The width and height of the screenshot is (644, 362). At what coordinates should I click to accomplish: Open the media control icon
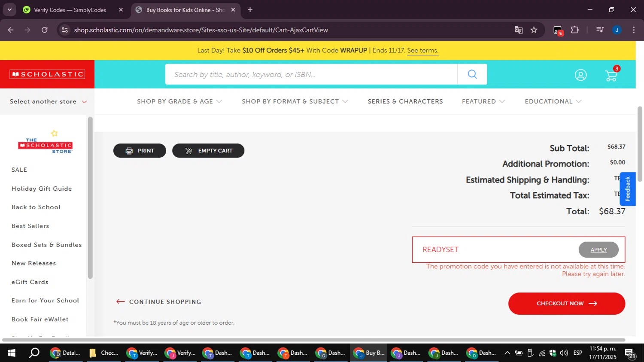[x=600, y=30]
